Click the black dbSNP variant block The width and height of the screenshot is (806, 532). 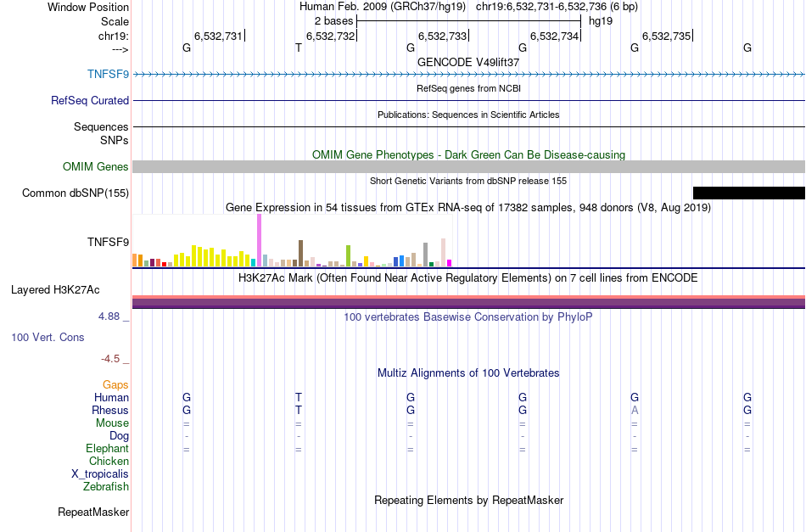(x=749, y=193)
